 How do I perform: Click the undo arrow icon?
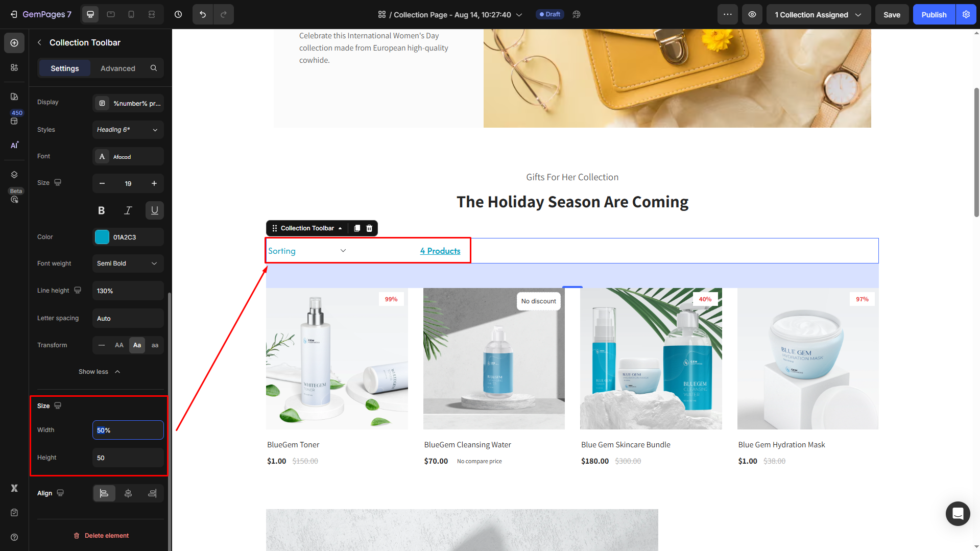point(203,14)
